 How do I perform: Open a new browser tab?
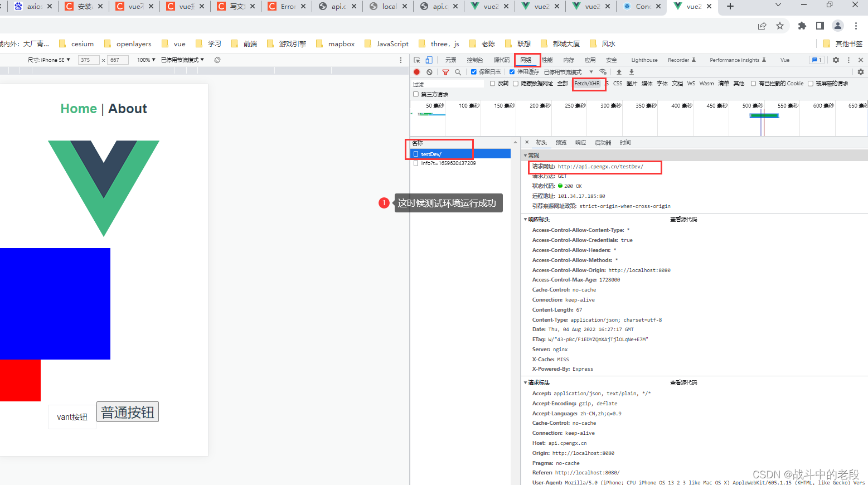tap(730, 7)
